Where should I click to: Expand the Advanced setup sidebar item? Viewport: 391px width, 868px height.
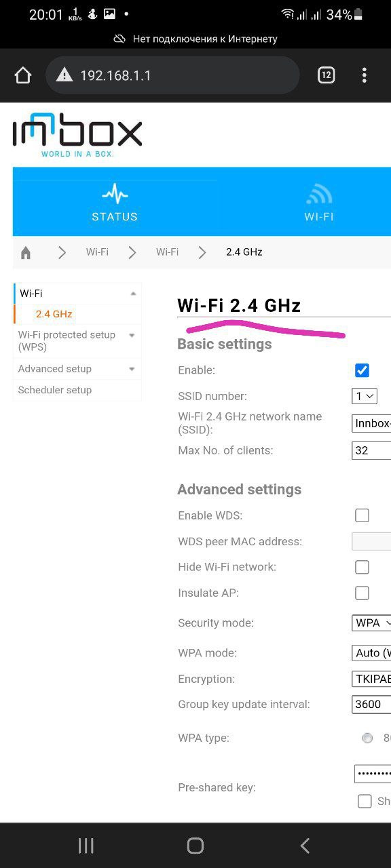coord(77,369)
